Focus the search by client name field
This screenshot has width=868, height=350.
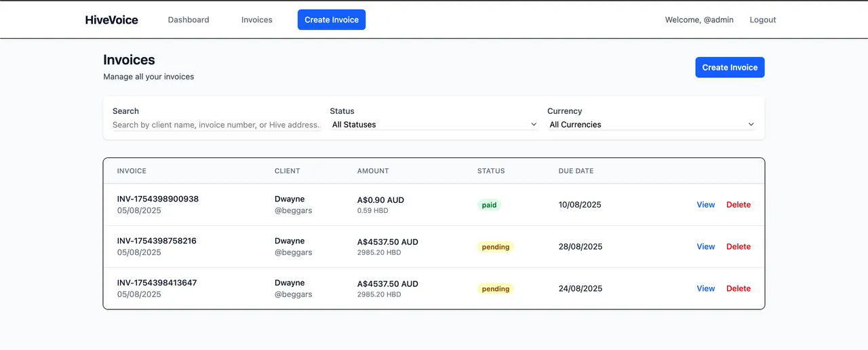[216, 125]
